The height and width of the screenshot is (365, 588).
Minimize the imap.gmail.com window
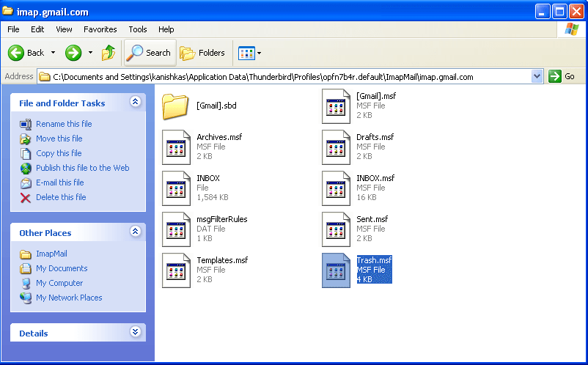[x=543, y=12]
